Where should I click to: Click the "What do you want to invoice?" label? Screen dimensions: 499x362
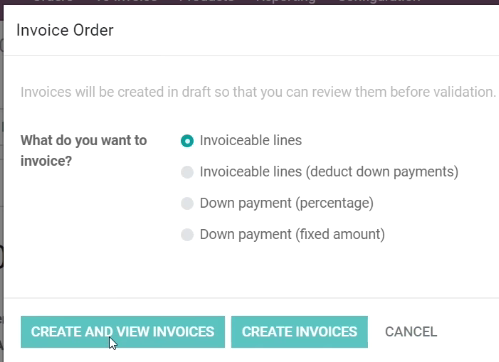click(84, 151)
